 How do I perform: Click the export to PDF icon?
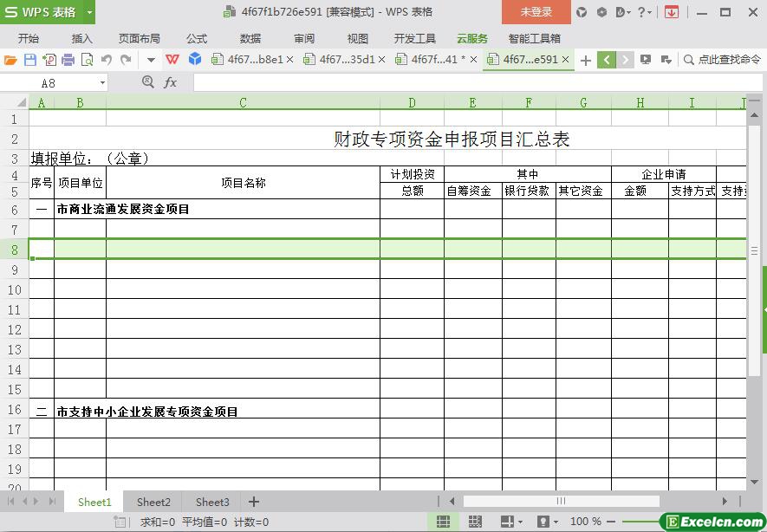tap(49, 60)
